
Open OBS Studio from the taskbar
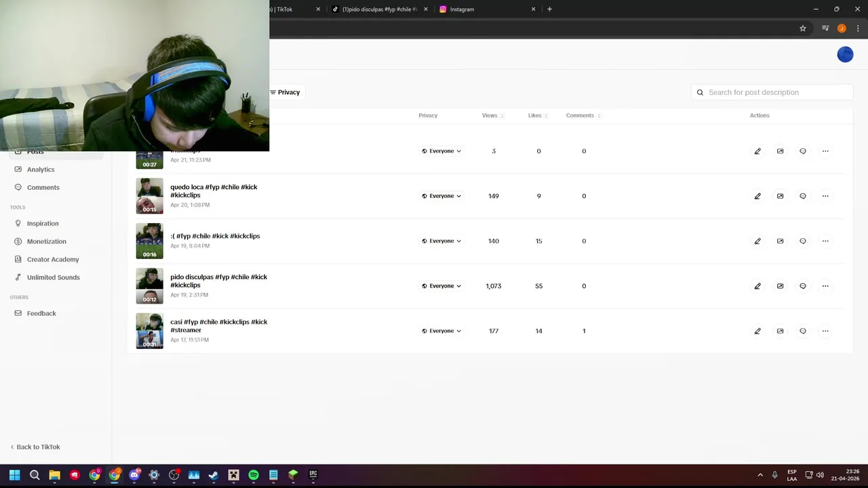pos(174,475)
